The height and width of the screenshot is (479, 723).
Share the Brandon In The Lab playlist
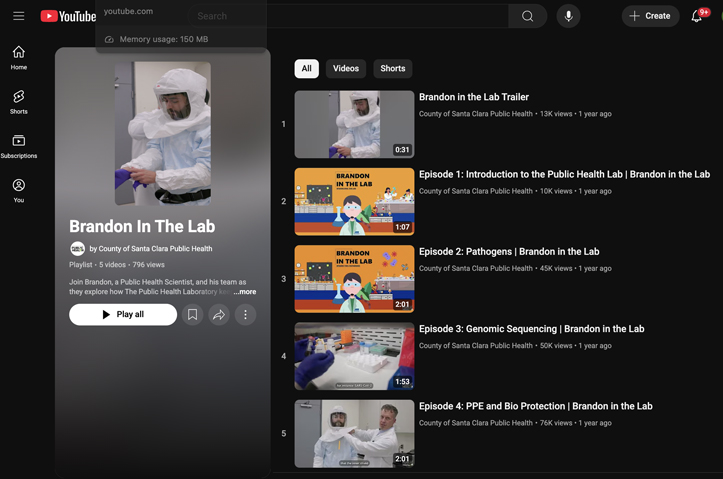(219, 314)
